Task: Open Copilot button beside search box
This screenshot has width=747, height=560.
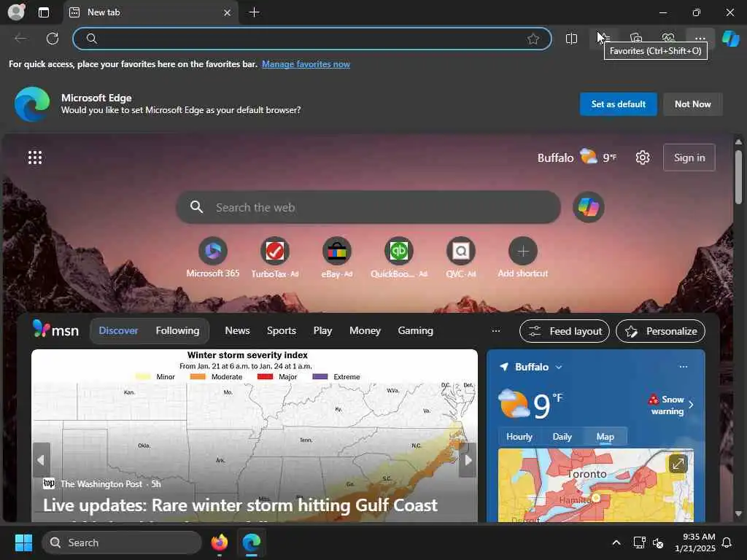Action: (589, 207)
